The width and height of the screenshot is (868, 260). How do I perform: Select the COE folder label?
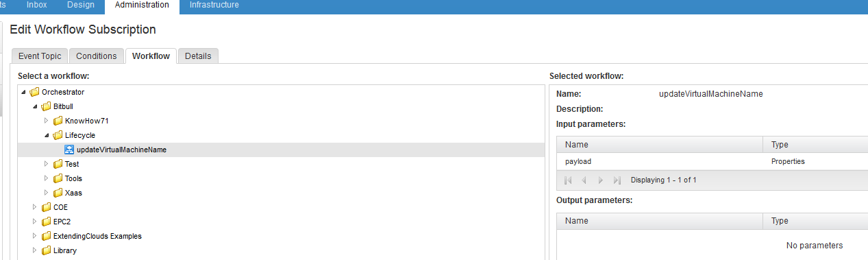point(60,207)
